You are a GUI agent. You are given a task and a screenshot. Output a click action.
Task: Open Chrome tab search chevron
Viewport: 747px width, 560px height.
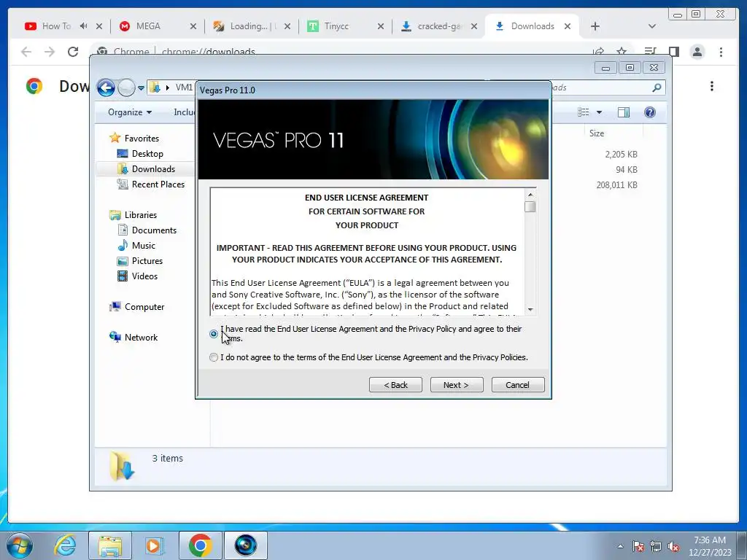[x=652, y=26]
